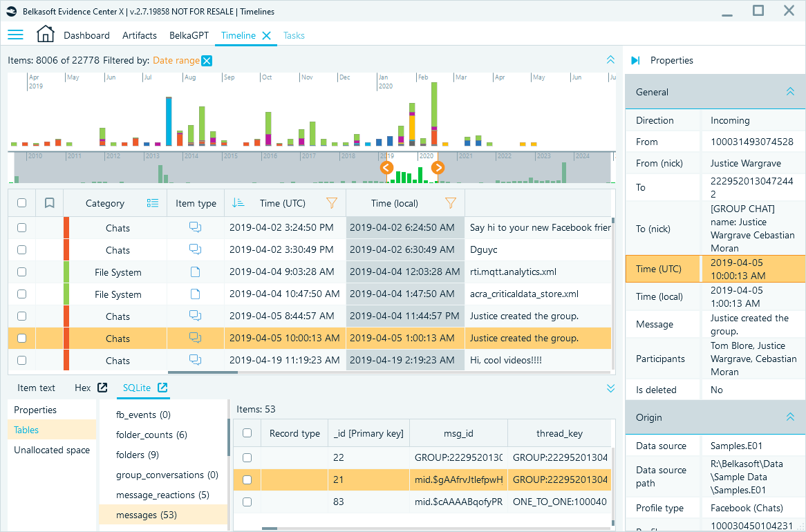This screenshot has height=532, width=806.
Task: Toggle the bookmark column header icon
Action: click(49, 203)
